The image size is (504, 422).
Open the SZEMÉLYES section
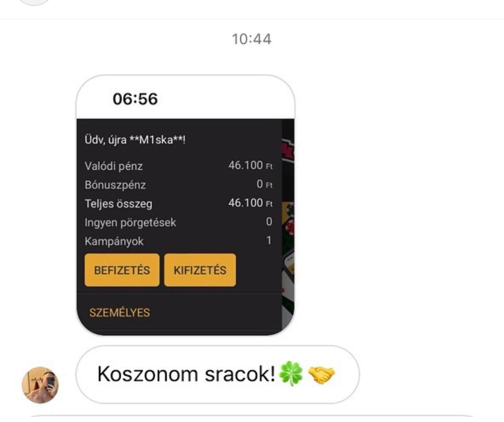pyautogui.click(x=120, y=313)
